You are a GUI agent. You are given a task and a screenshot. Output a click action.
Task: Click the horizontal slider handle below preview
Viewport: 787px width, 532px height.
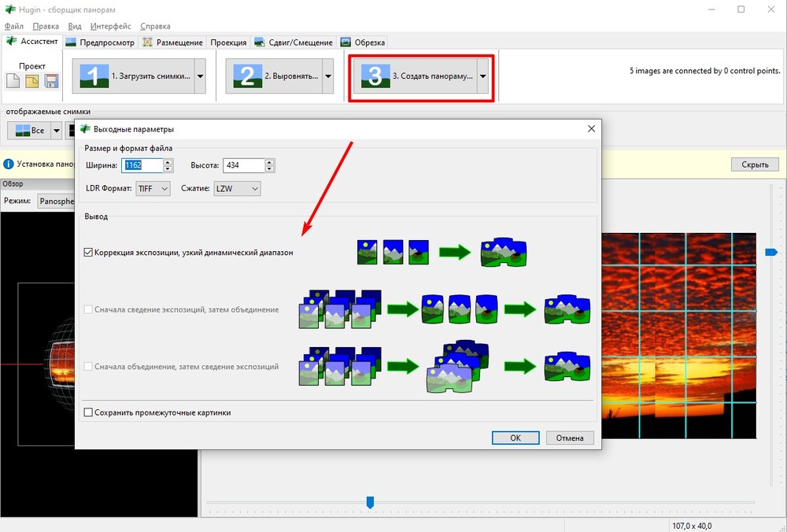[x=370, y=502]
